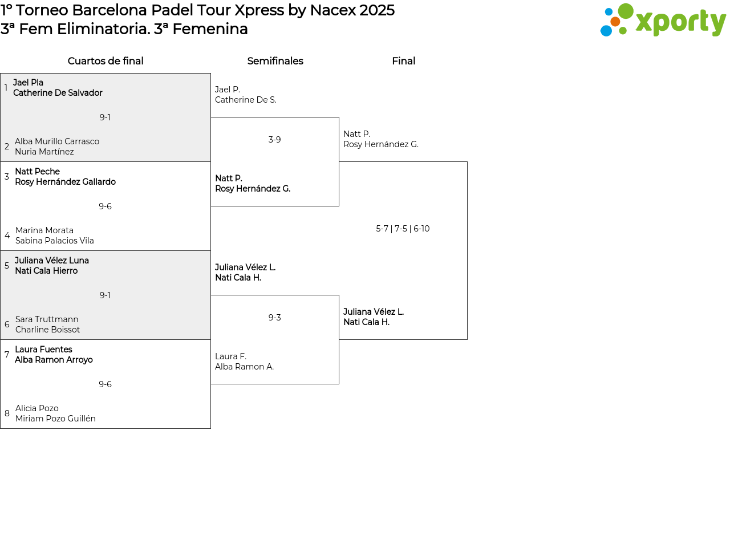Click the xporty logo

[663, 21]
